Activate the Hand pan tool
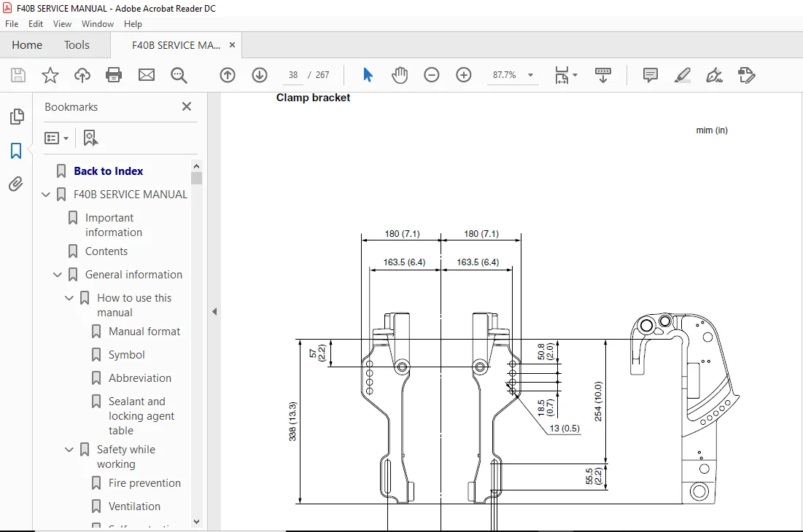 [400, 75]
